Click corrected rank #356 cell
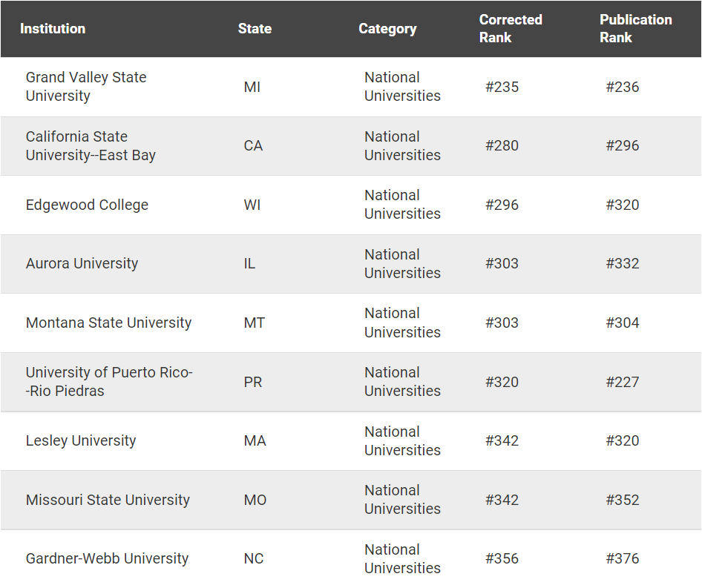Viewport: 702px width, 588px height. [x=502, y=559]
